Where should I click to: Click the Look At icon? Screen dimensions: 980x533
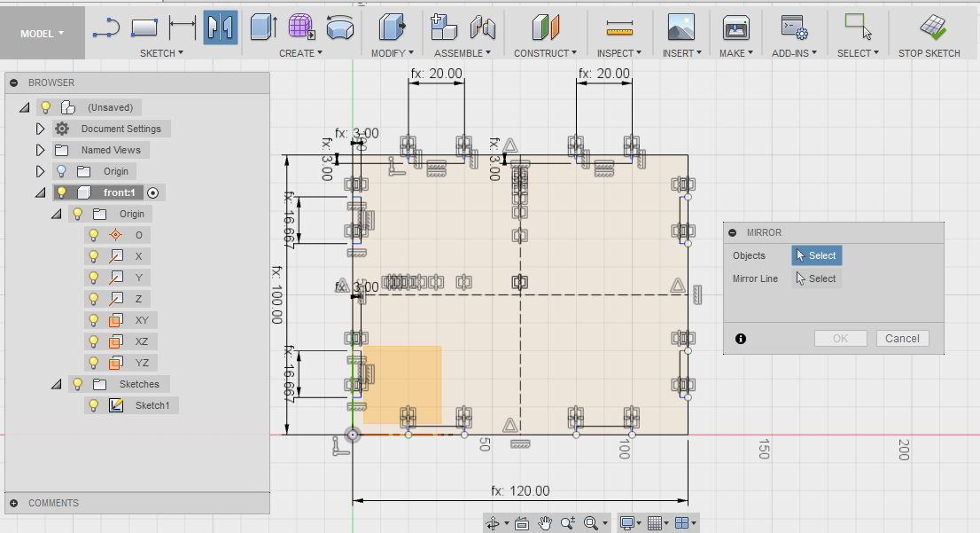click(x=522, y=523)
